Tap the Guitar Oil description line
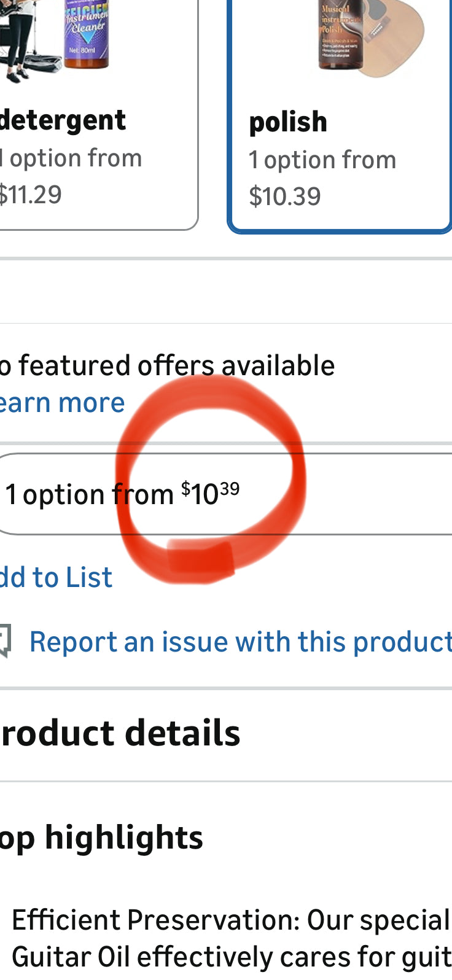 [x=231, y=957]
